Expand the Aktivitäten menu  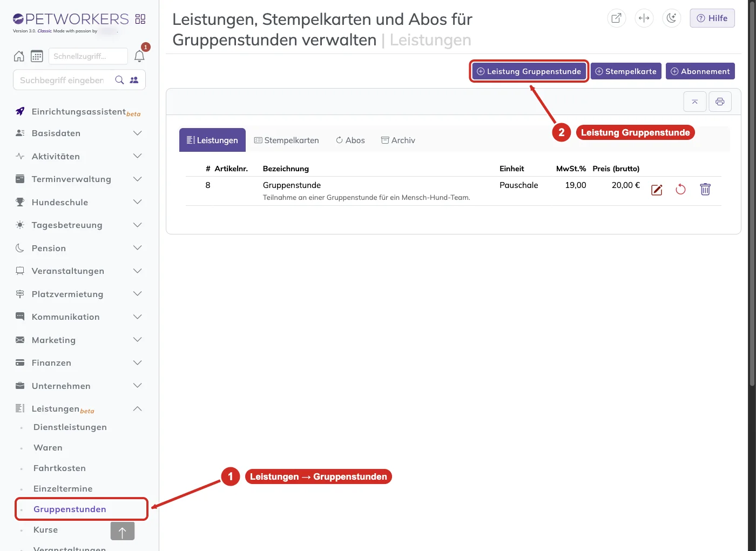click(x=79, y=157)
